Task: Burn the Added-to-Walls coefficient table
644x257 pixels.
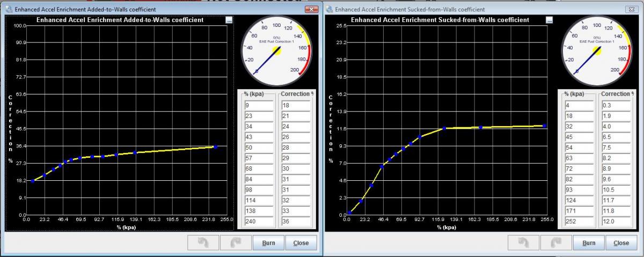Action: click(x=268, y=243)
